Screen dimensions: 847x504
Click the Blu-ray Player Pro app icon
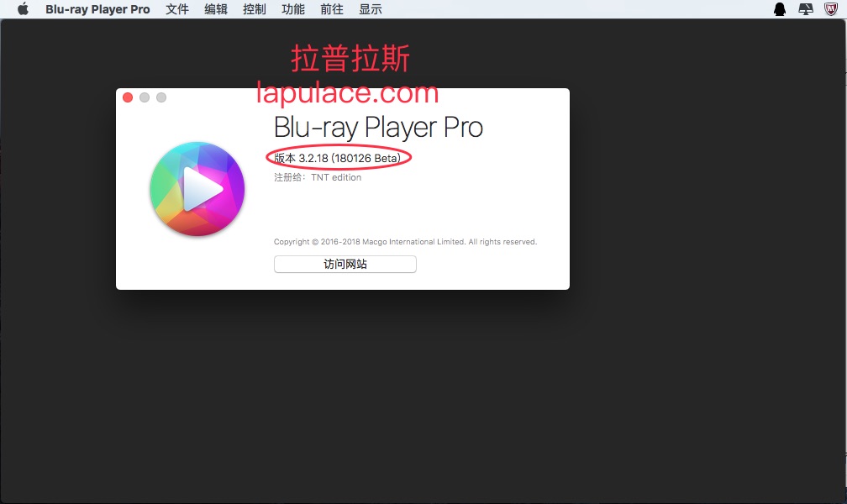(x=197, y=188)
